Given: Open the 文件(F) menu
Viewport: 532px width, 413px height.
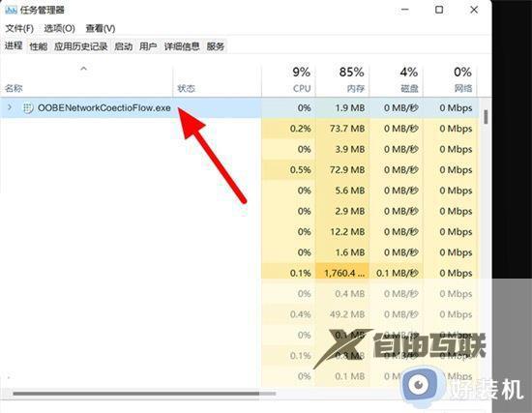Looking at the screenshot, I should [x=19, y=28].
